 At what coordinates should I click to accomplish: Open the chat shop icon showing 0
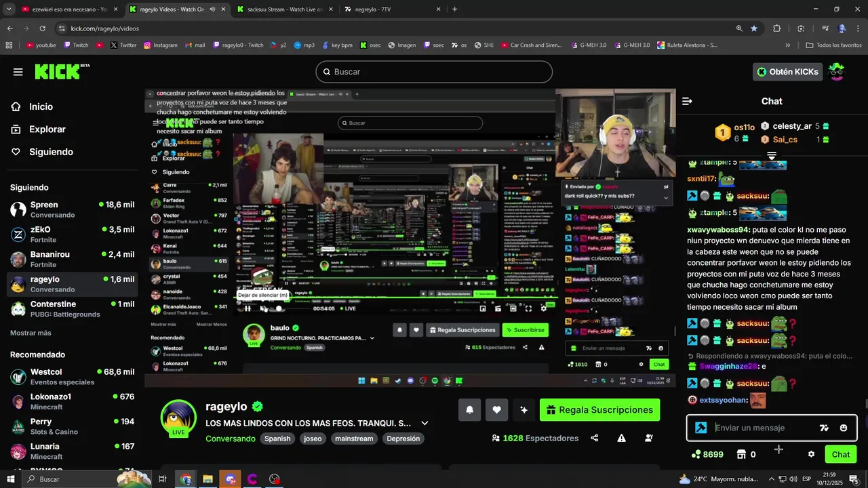747,454
